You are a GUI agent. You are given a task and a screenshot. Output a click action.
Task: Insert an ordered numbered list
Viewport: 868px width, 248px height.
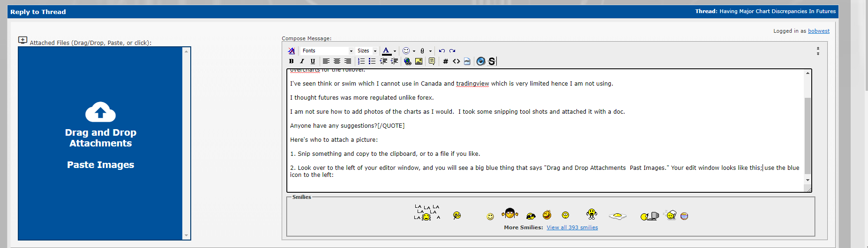point(361,61)
